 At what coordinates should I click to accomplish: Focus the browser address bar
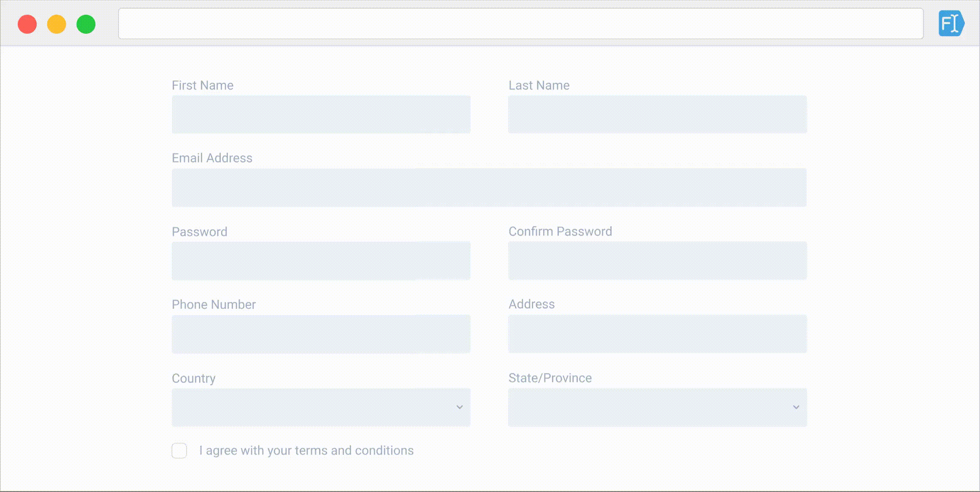[520, 24]
